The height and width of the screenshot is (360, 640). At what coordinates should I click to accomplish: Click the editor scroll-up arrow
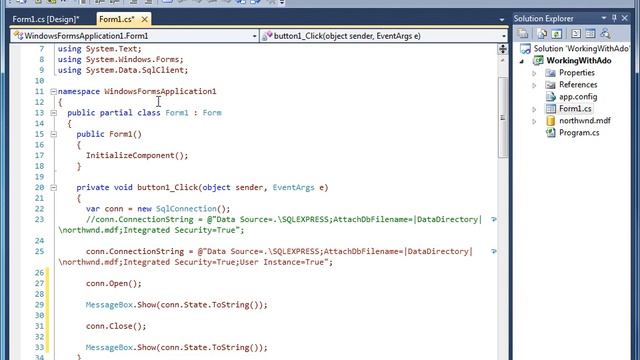pos(502,61)
